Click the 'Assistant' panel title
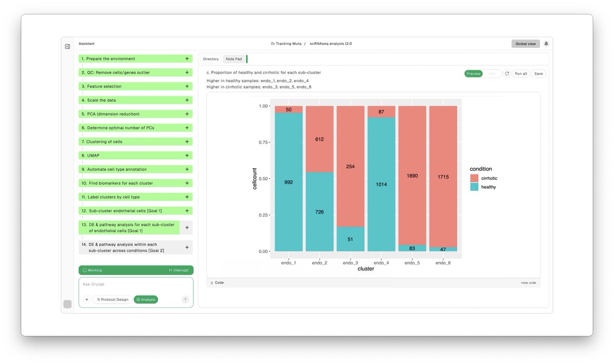Screen dimensions: 614x364 coord(86,44)
